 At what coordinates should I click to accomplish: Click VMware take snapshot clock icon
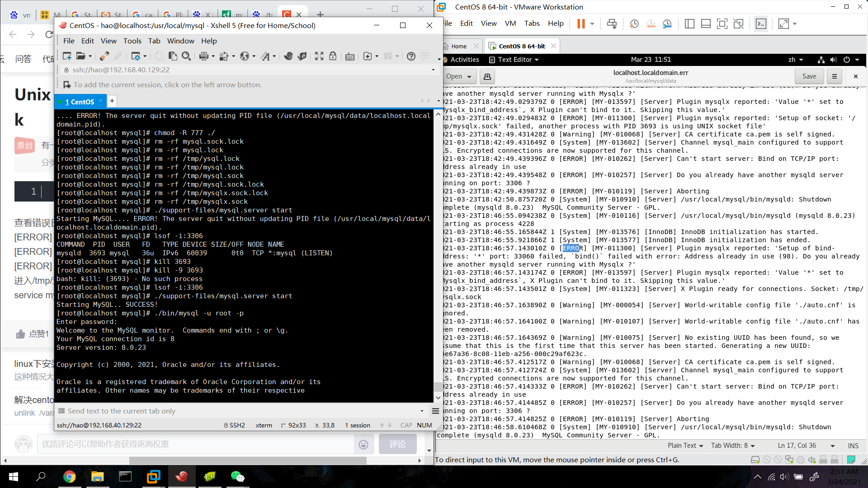click(x=634, y=24)
